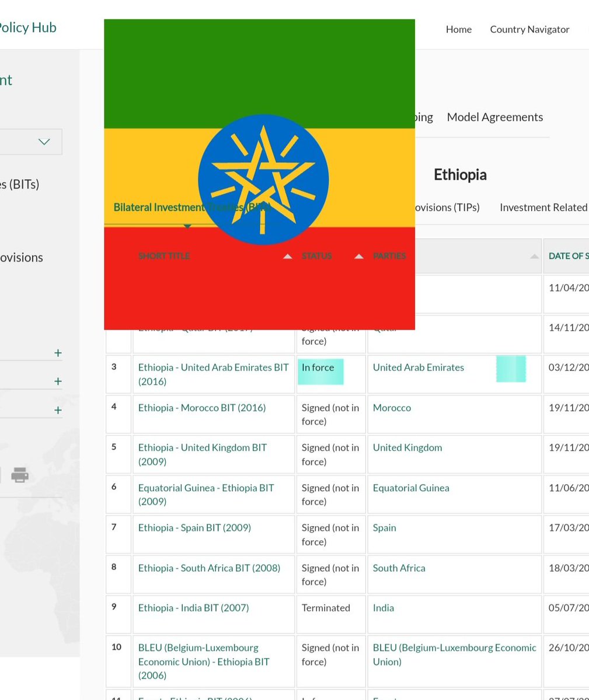Viewport: 589px width, 700px height.
Task: Click the Short Title column header
Action: pos(164,256)
